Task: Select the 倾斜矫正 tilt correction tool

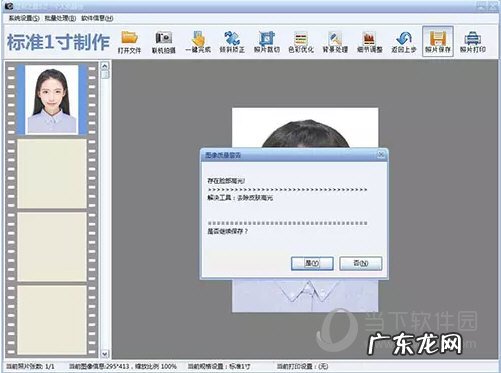Action: [x=232, y=42]
